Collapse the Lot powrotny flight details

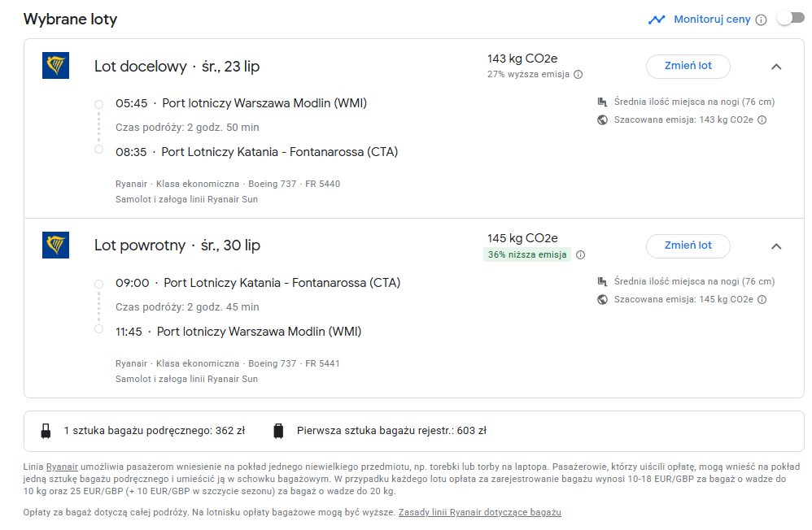(775, 246)
